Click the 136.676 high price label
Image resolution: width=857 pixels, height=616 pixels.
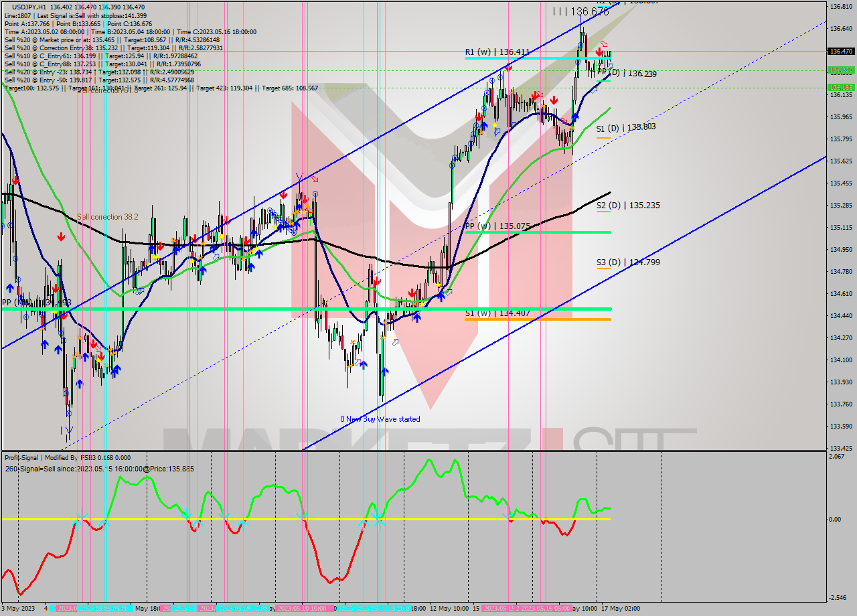tap(591, 11)
